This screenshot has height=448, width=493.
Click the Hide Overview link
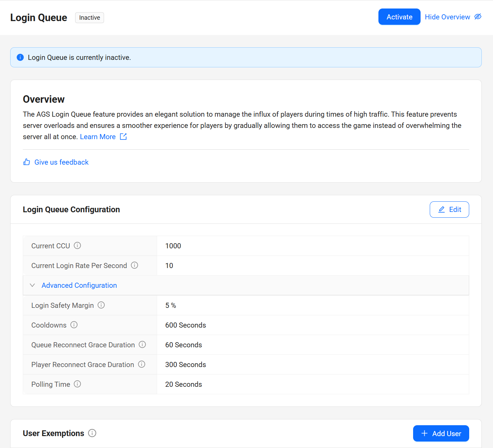point(447,17)
